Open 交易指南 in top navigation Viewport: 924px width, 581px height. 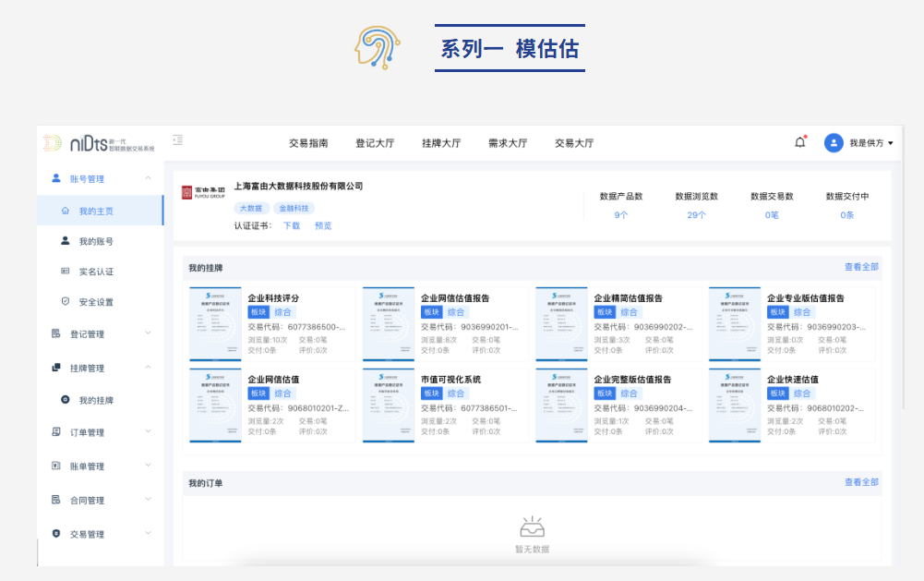click(308, 143)
